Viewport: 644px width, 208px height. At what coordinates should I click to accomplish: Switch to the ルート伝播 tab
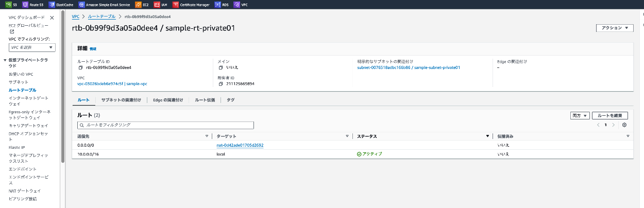pyautogui.click(x=205, y=100)
